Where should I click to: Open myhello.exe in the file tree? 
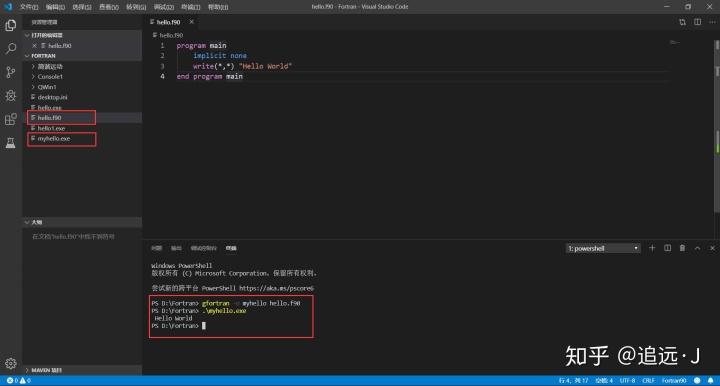click(54, 139)
